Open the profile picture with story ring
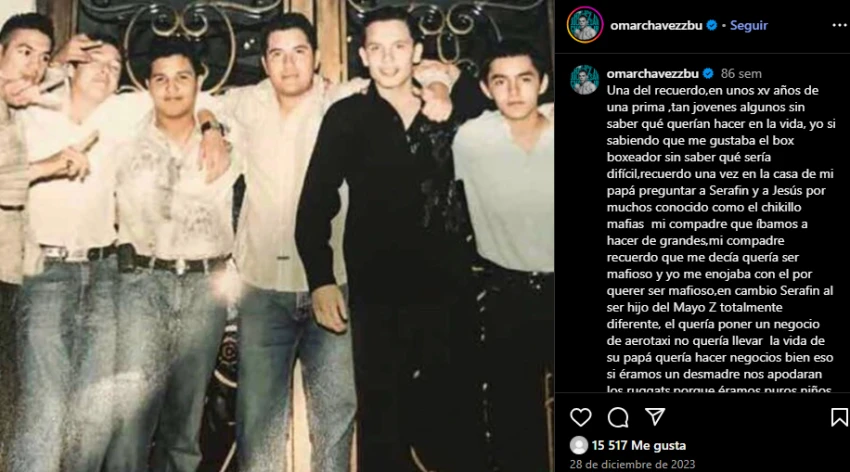 click(585, 25)
